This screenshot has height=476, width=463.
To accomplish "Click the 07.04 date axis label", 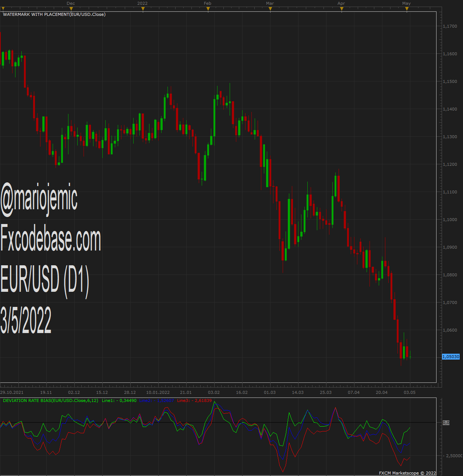I will click(x=354, y=392).
